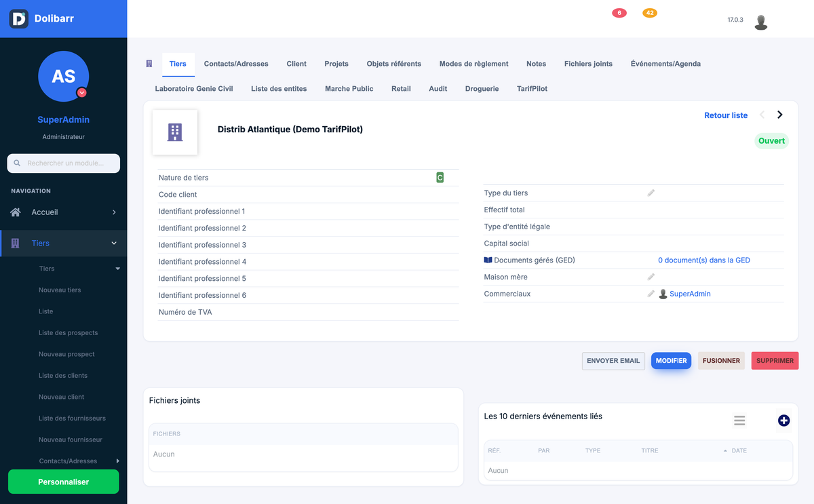Screen dimensions: 814x504
Task: Click the Dolibarr logo icon
Action: point(19,18)
